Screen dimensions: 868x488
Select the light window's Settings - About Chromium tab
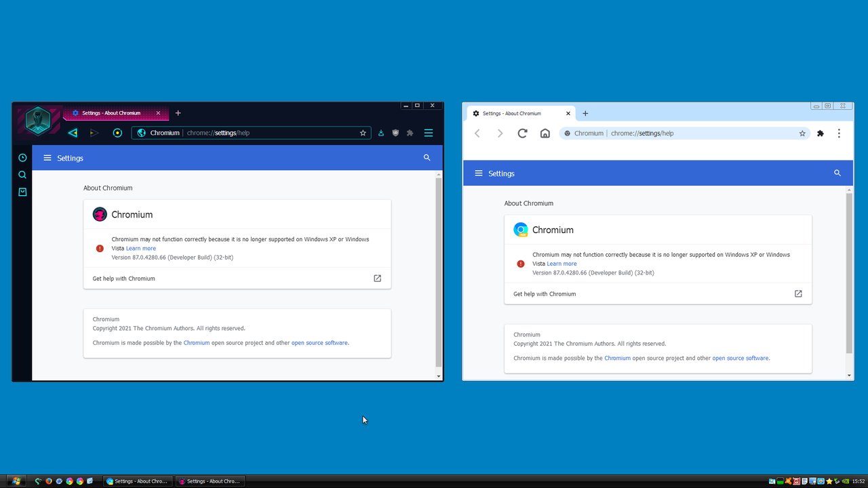[x=521, y=113]
